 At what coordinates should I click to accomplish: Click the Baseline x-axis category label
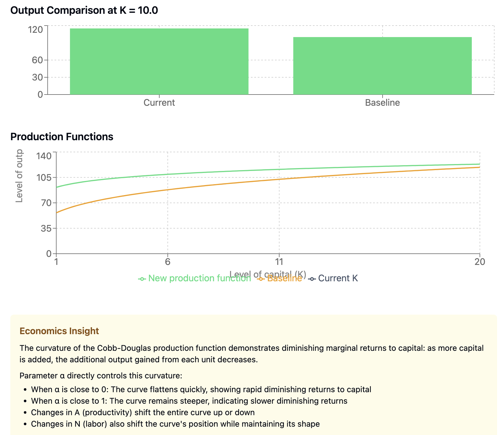click(382, 103)
